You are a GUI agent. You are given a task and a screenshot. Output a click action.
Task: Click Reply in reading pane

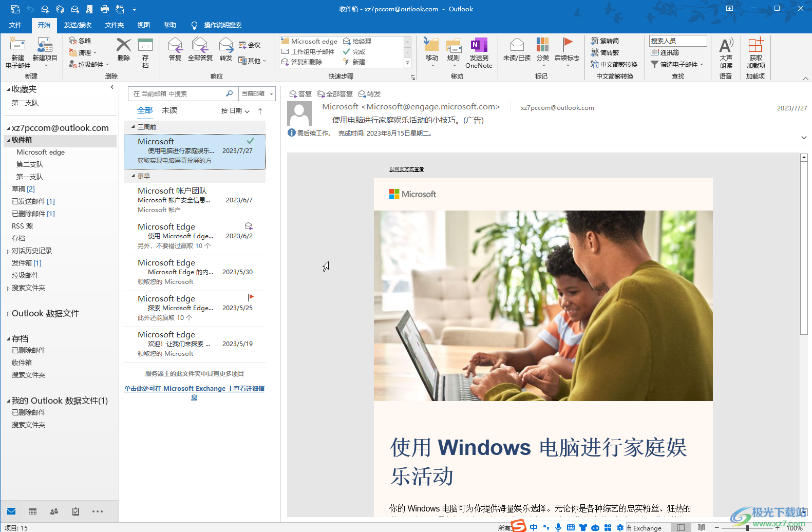click(300, 94)
